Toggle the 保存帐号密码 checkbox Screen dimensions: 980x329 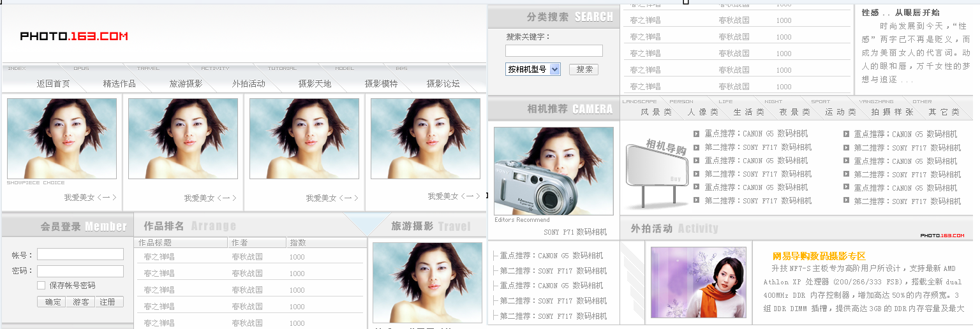click(x=41, y=285)
